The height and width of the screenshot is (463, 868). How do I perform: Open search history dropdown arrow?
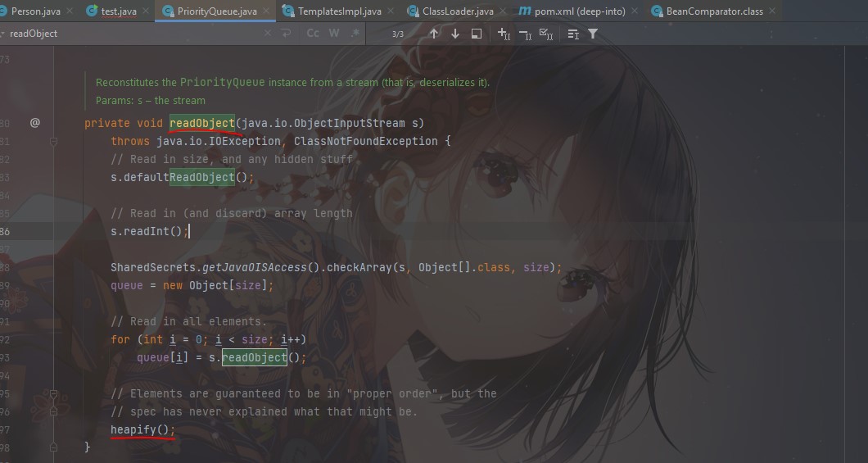(x=3, y=34)
